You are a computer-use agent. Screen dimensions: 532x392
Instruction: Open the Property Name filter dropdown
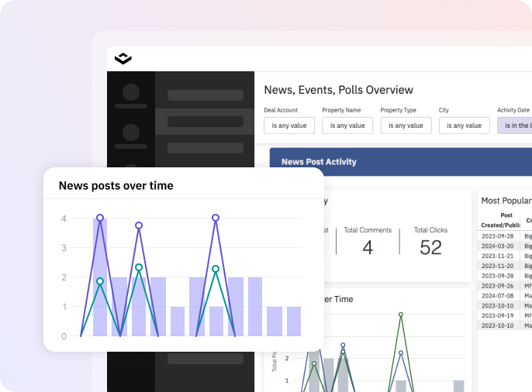click(347, 126)
